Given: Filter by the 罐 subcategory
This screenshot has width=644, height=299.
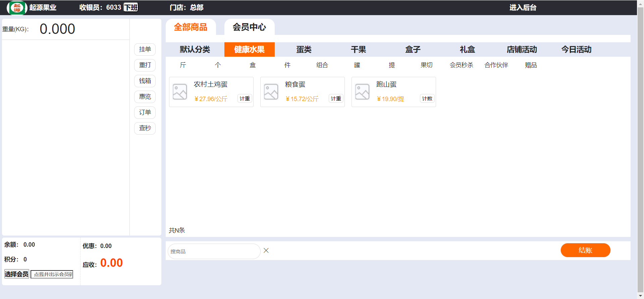Looking at the screenshot, I should (x=357, y=65).
